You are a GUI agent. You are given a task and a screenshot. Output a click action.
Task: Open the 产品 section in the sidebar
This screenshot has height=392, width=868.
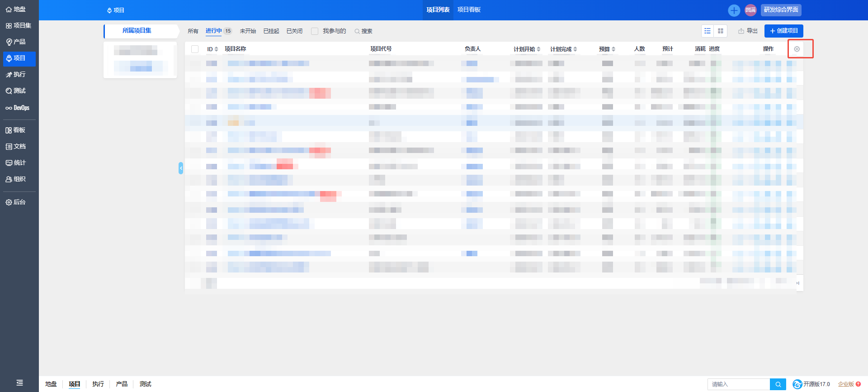(16, 42)
